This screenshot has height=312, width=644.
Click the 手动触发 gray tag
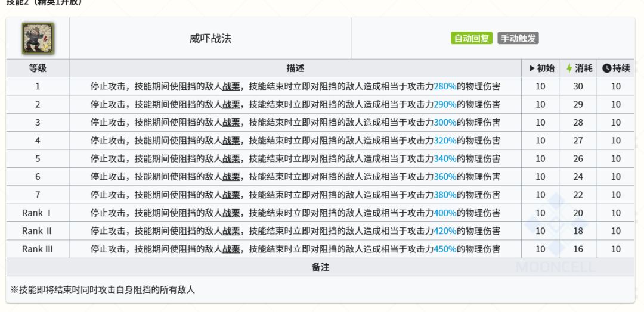[518, 39]
